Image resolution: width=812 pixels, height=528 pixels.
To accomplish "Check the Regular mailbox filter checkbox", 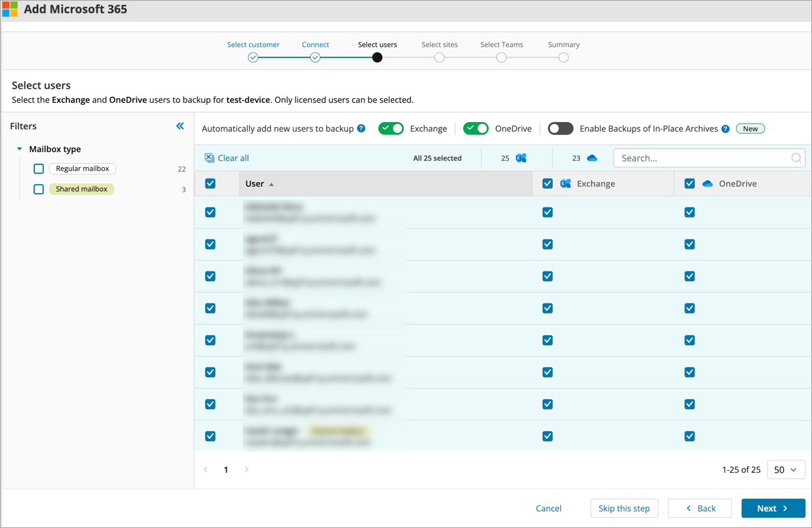I will (x=39, y=168).
